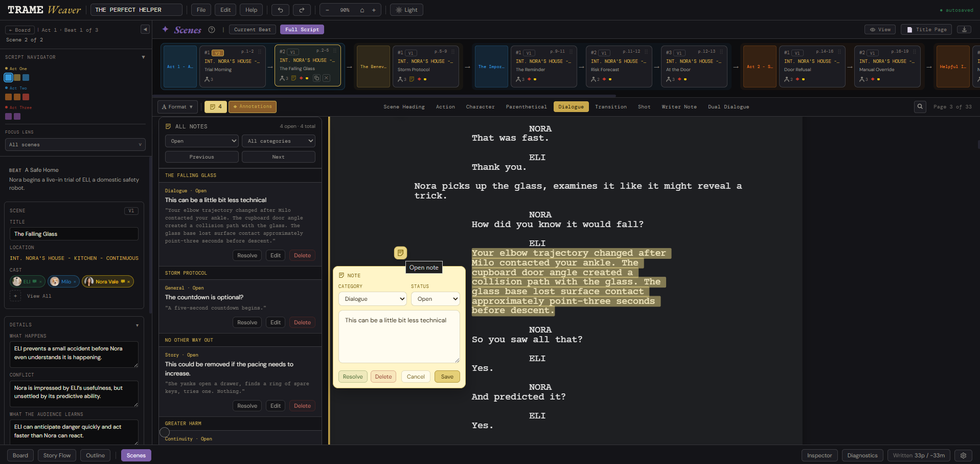
Task: Open the script search magnifier
Action: click(x=920, y=106)
